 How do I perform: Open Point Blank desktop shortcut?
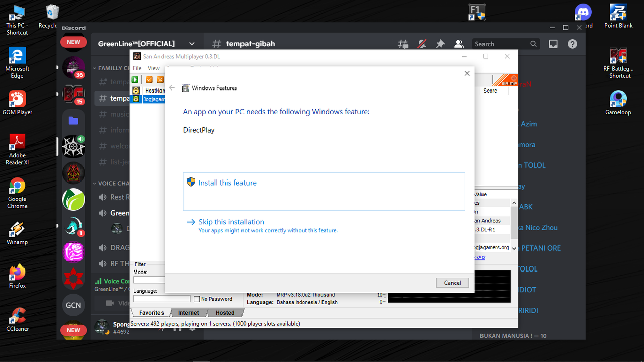coord(618,17)
